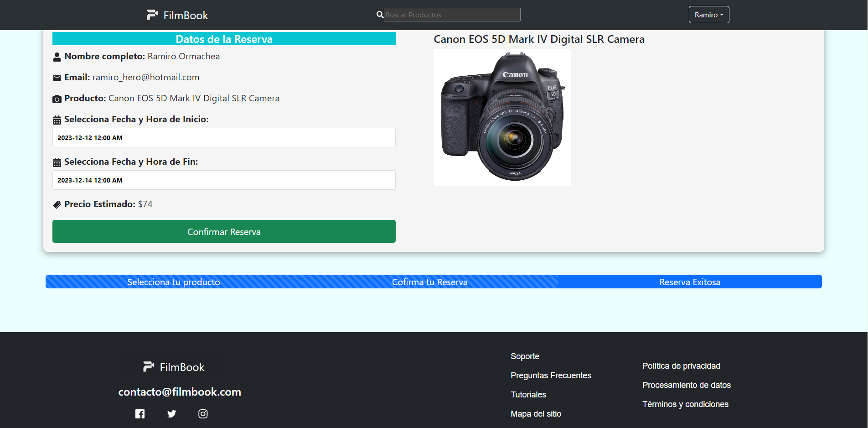
Task: Click the estimated price $74
Action: pos(145,204)
